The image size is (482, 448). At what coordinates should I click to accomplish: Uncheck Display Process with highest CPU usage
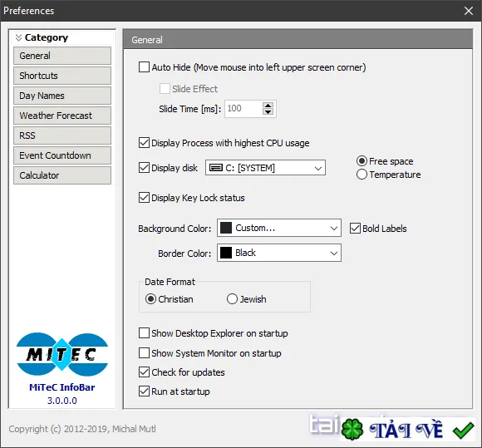pos(144,143)
